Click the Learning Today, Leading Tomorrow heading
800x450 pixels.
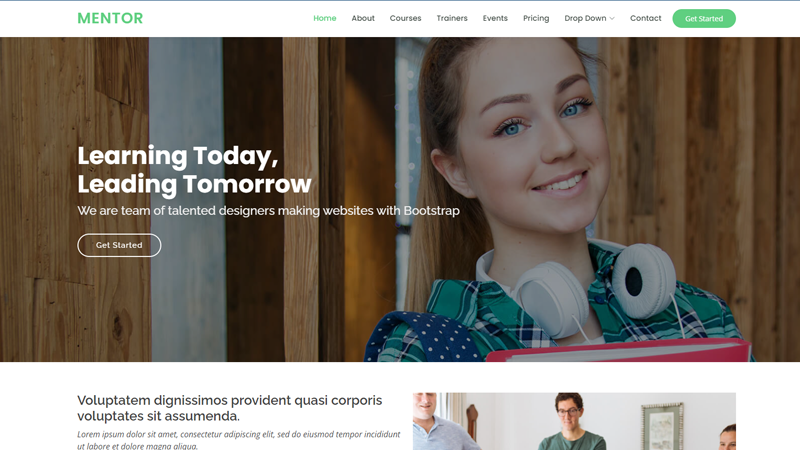tap(194, 170)
